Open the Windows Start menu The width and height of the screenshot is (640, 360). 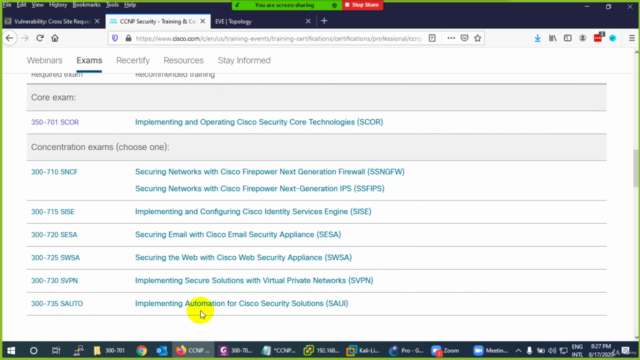pos(11,351)
